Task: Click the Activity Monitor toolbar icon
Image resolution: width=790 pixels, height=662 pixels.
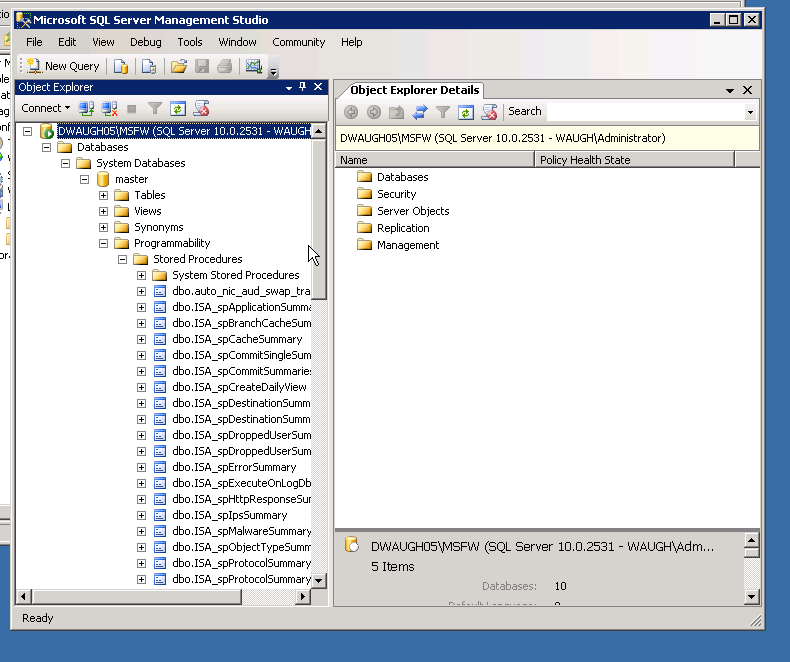Action: coord(254,66)
